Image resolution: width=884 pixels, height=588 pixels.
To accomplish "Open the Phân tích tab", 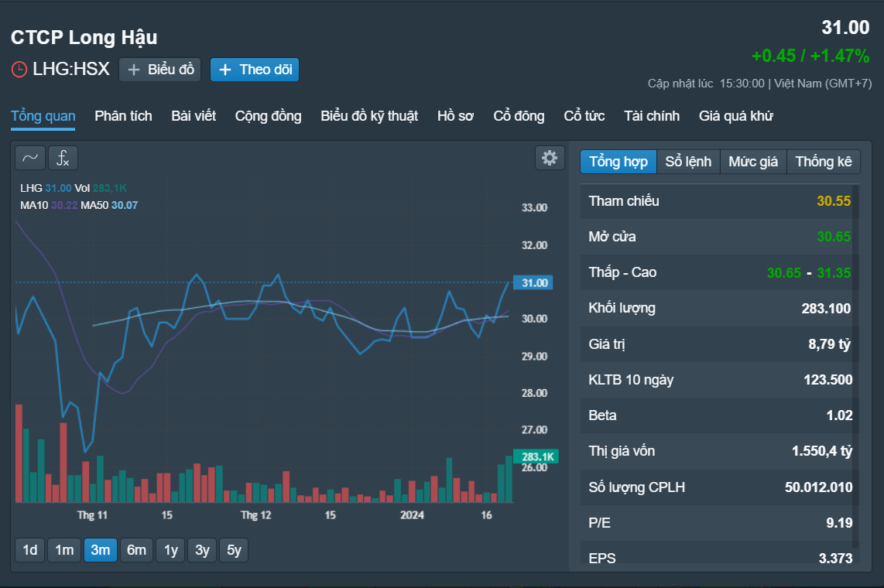I will [x=124, y=116].
